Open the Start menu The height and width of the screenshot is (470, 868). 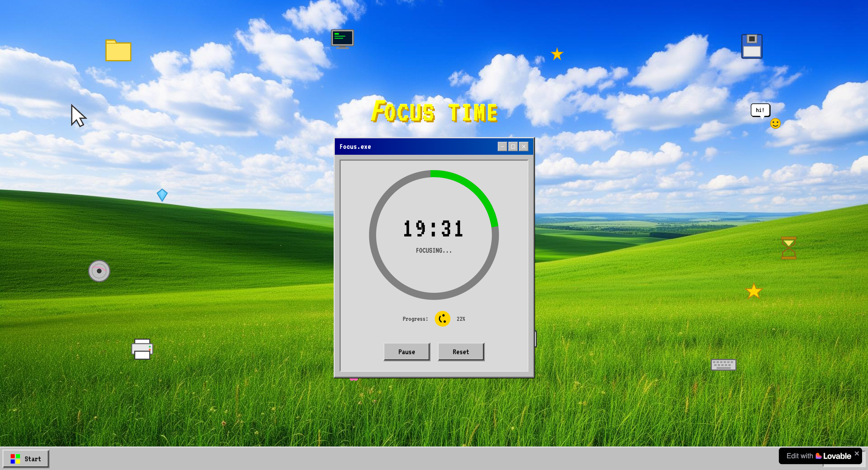[26, 459]
